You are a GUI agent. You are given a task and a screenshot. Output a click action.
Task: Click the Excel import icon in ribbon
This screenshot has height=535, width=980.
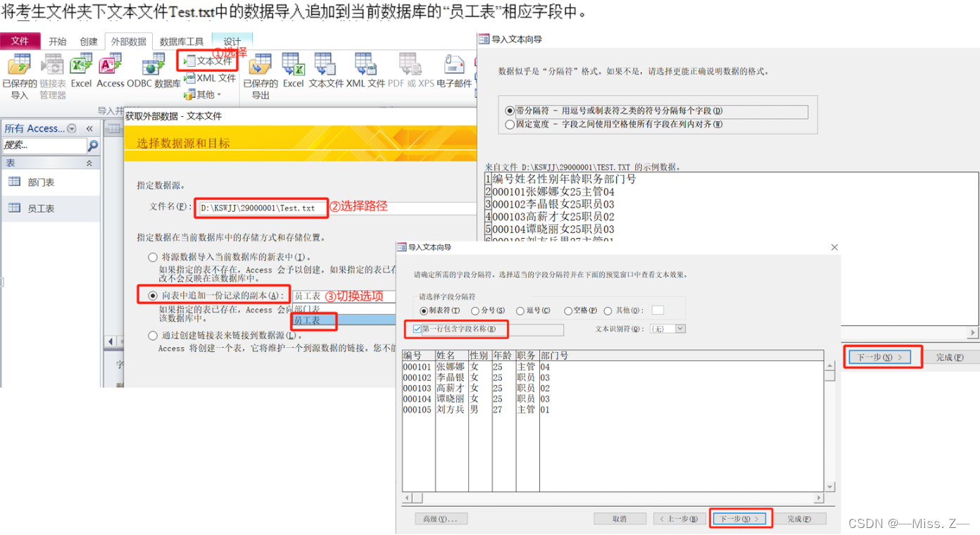pyautogui.click(x=81, y=72)
